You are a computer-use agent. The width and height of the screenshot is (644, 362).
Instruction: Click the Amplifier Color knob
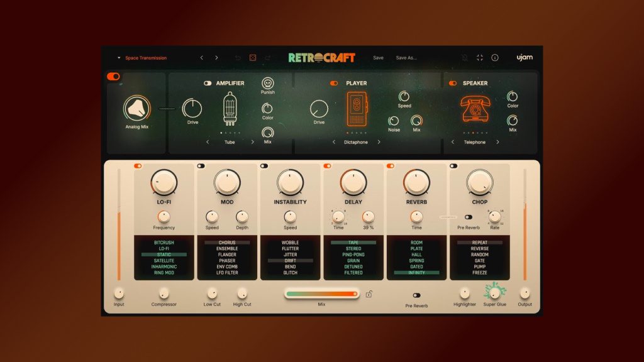267,108
